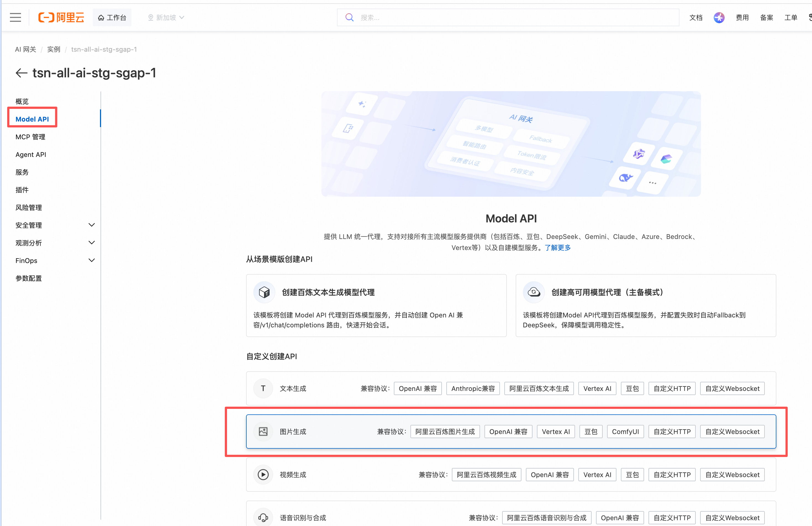Click the T icon for 文本生成

click(x=263, y=388)
